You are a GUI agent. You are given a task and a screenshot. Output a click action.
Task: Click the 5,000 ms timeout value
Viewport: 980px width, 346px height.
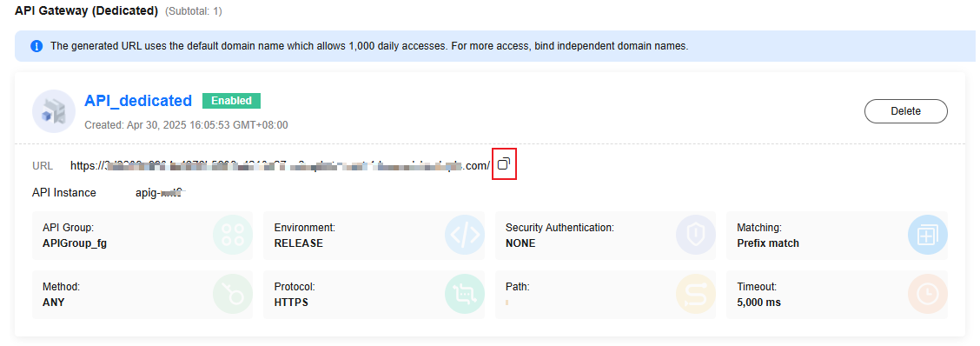coord(758,303)
